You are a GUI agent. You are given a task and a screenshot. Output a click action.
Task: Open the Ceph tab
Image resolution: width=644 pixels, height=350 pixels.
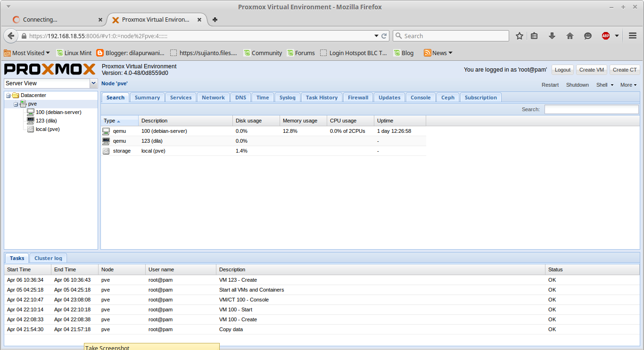[448, 98]
